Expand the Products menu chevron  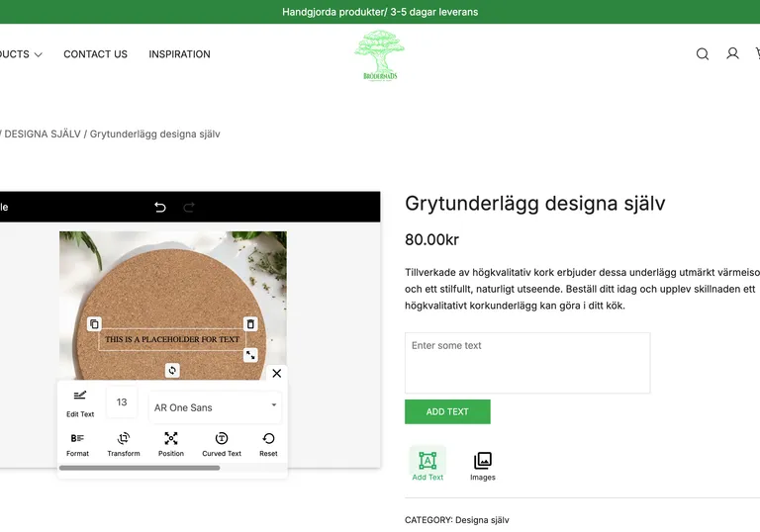39,54
